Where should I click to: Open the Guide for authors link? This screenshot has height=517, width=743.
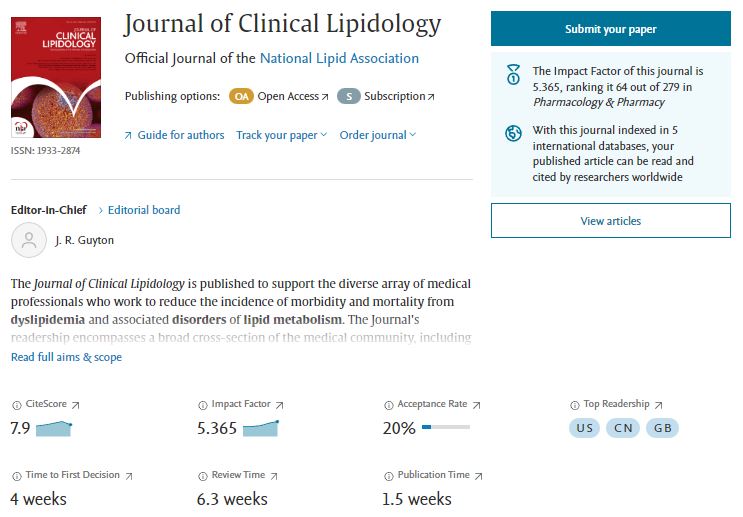coord(175,135)
